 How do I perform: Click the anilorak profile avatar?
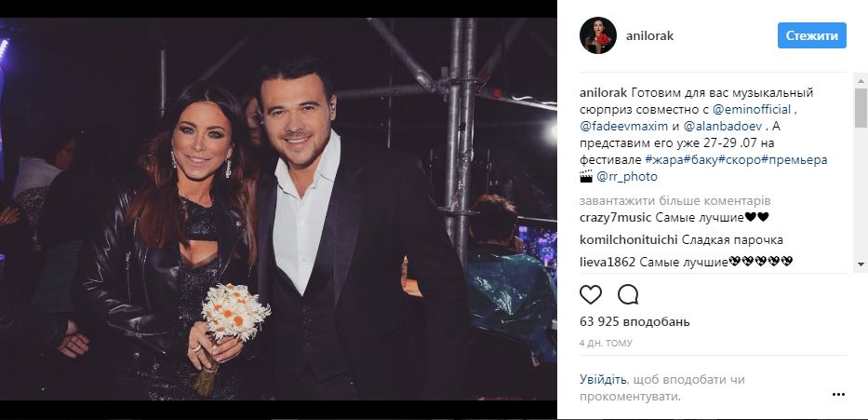[x=598, y=35]
